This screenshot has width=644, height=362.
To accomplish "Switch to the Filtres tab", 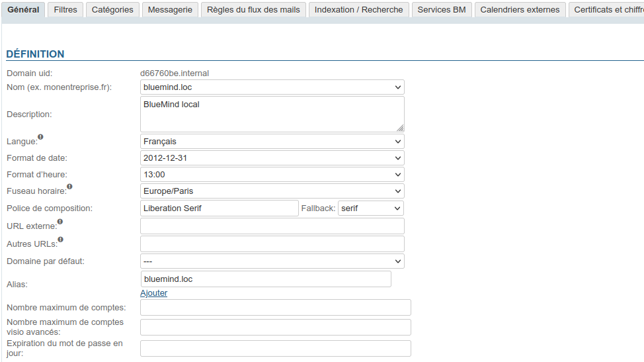I will (65, 10).
